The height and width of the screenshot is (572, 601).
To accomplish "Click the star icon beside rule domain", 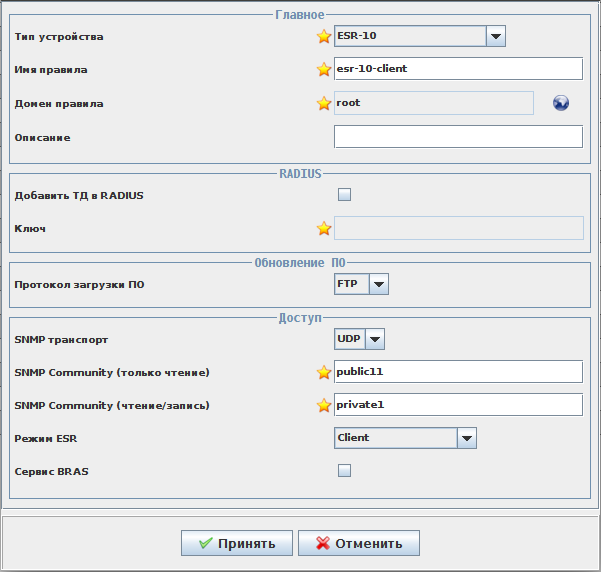I will pos(324,103).
